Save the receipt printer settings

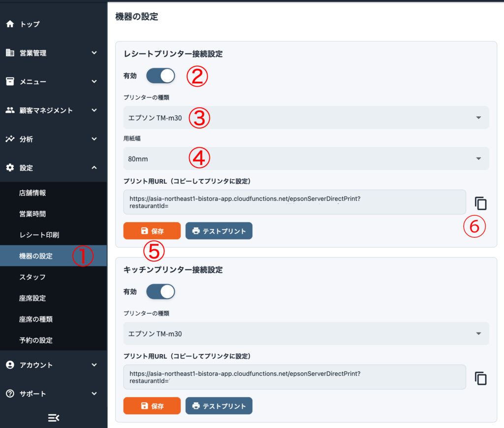pyautogui.click(x=152, y=231)
